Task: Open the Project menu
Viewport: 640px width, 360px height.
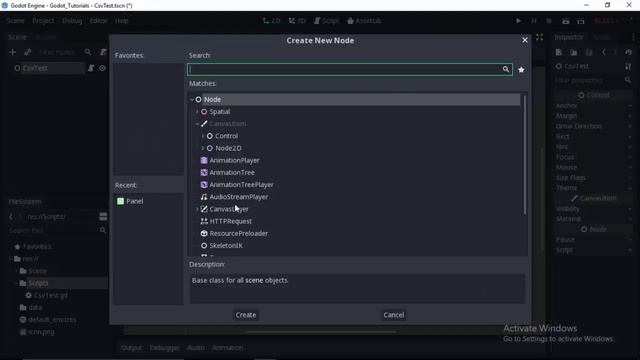Action: [x=43, y=21]
